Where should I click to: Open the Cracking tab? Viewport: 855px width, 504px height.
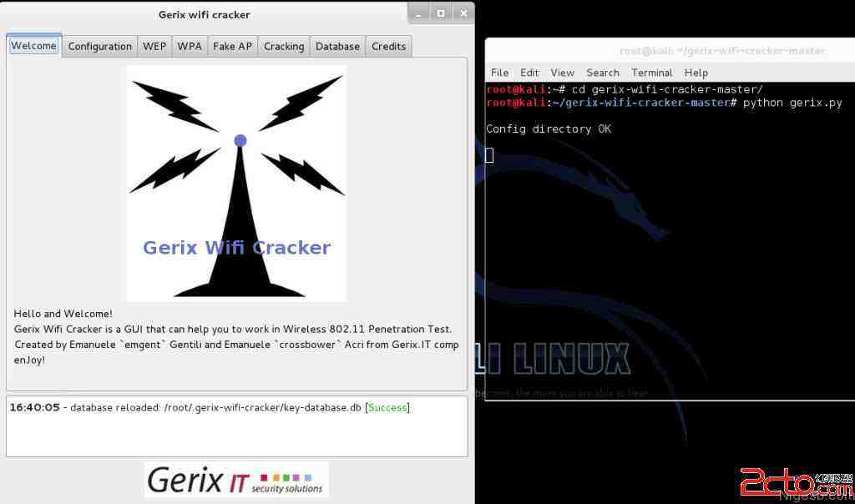[x=284, y=47]
